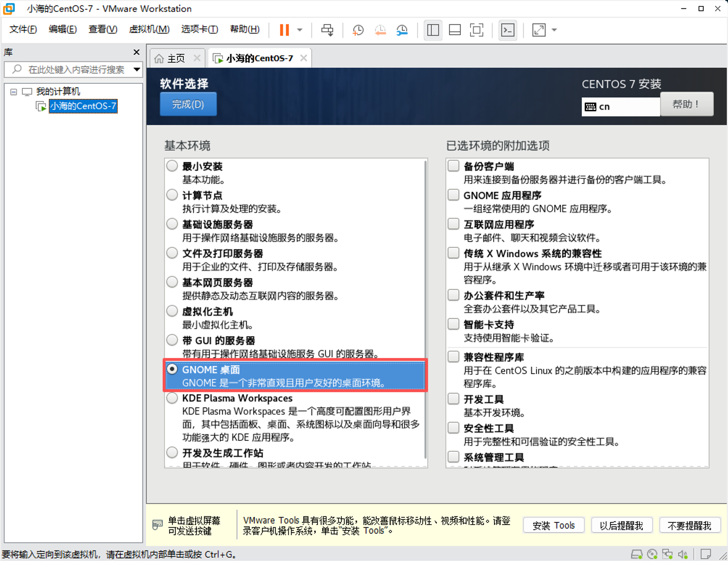Screen dimensions: 728x561
Task: Open the stretch display dropdown arrow
Action: click(x=554, y=30)
